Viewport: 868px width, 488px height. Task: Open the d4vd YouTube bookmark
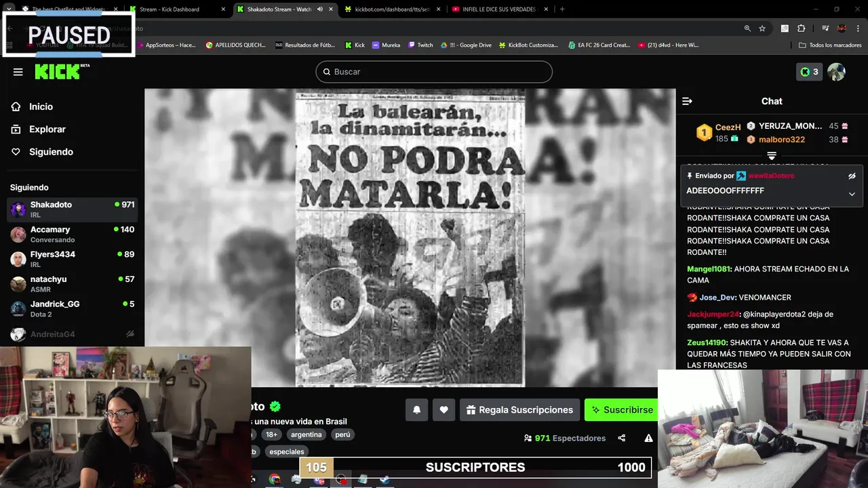pyautogui.click(x=669, y=45)
